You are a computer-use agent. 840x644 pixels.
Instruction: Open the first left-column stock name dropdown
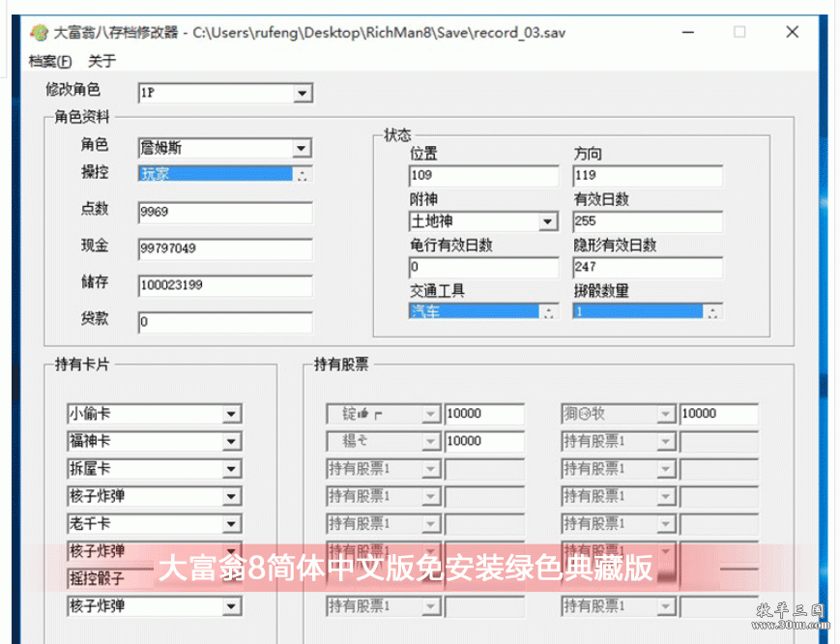pyautogui.click(x=430, y=414)
